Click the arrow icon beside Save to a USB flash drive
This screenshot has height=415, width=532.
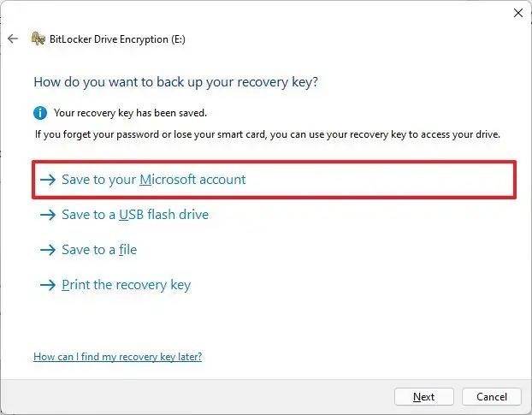pyautogui.click(x=48, y=215)
